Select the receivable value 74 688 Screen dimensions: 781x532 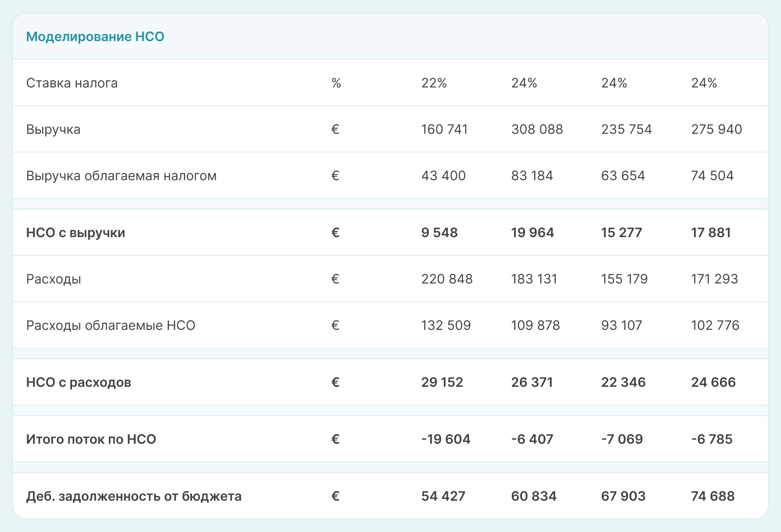(x=713, y=496)
